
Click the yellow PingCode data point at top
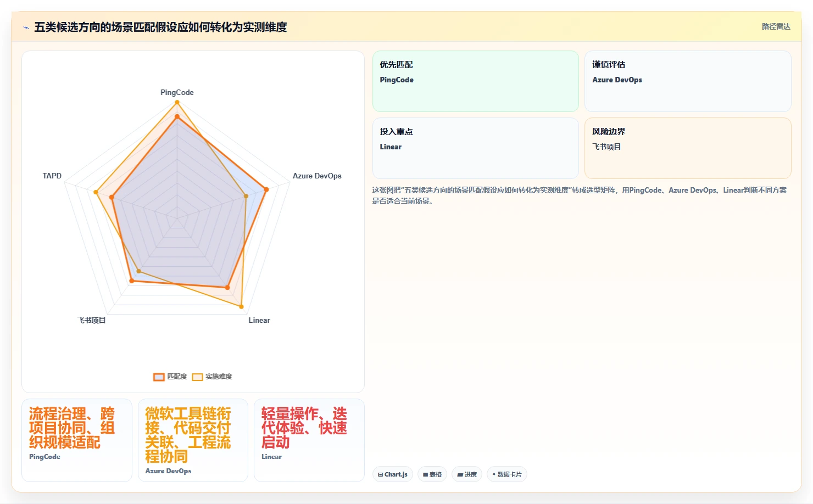(x=177, y=102)
